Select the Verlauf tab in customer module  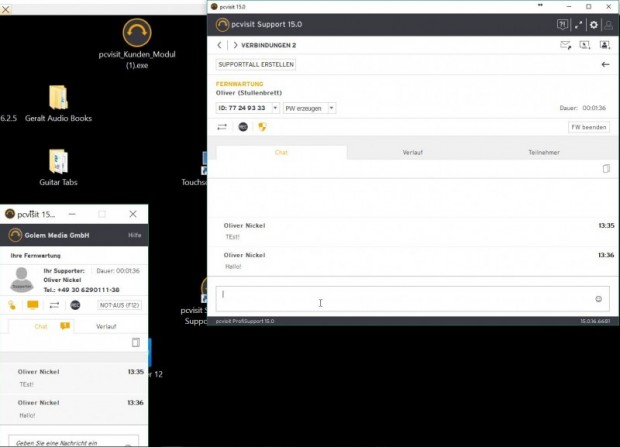(x=106, y=326)
